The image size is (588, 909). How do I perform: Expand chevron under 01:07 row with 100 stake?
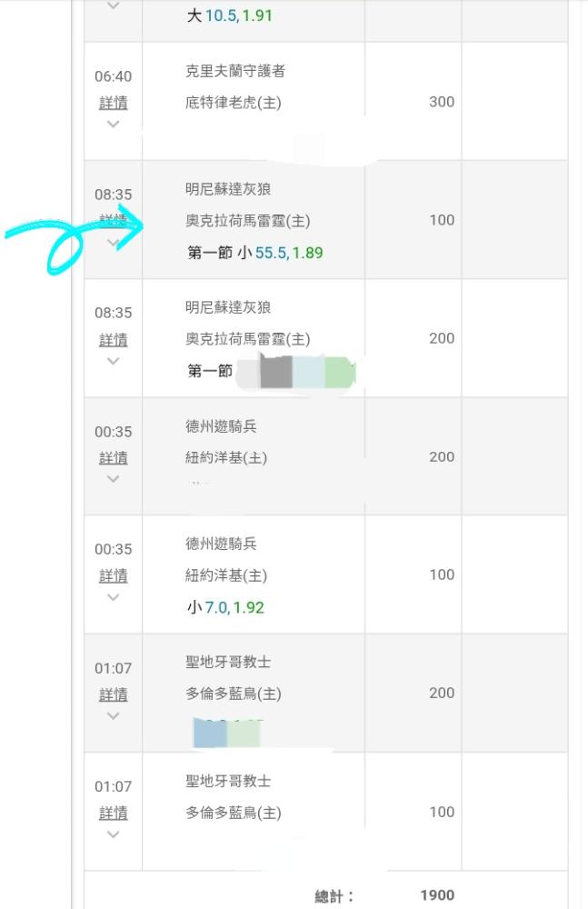pyautogui.click(x=113, y=834)
